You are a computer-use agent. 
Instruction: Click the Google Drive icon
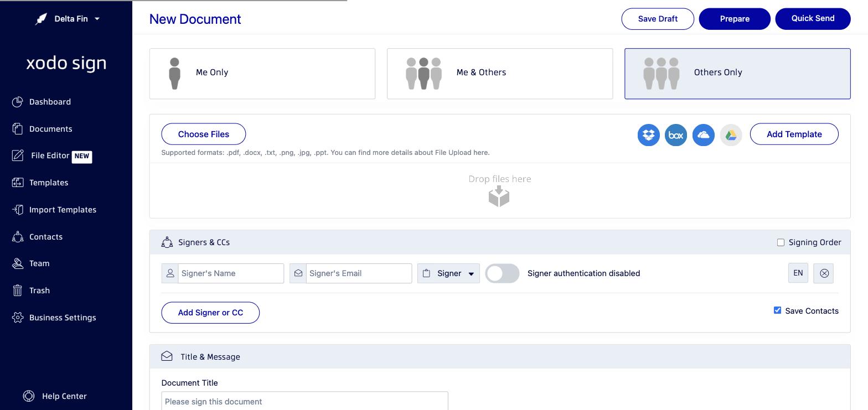pos(731,135)
